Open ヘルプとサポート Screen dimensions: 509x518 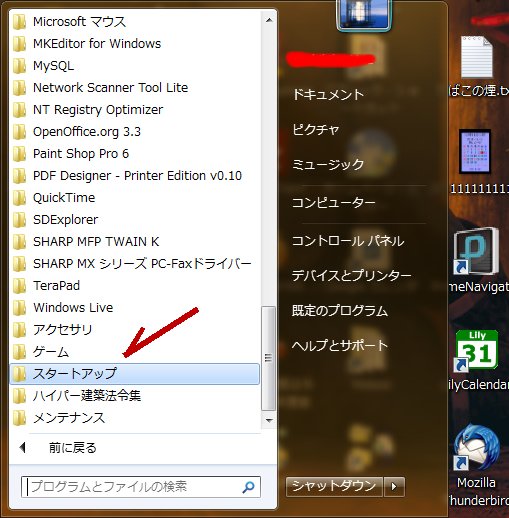click(340, 345)
